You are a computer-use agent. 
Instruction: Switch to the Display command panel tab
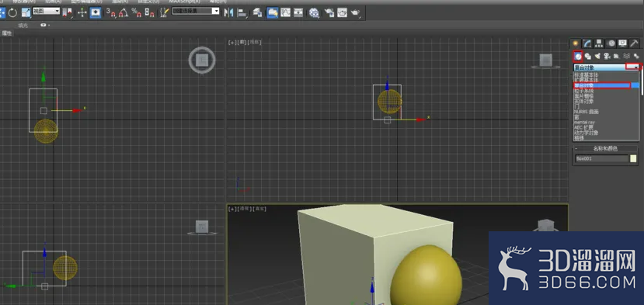623,43
